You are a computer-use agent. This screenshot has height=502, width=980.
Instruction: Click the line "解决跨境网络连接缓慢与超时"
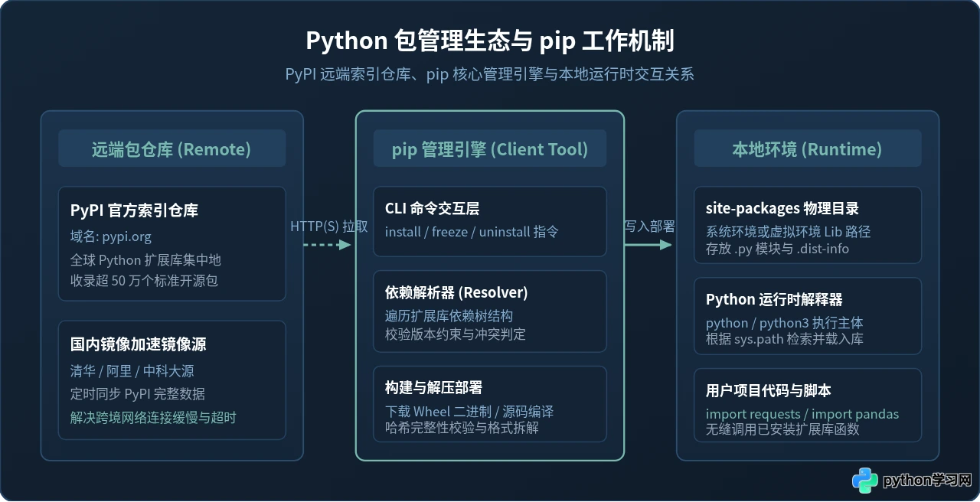153,417
